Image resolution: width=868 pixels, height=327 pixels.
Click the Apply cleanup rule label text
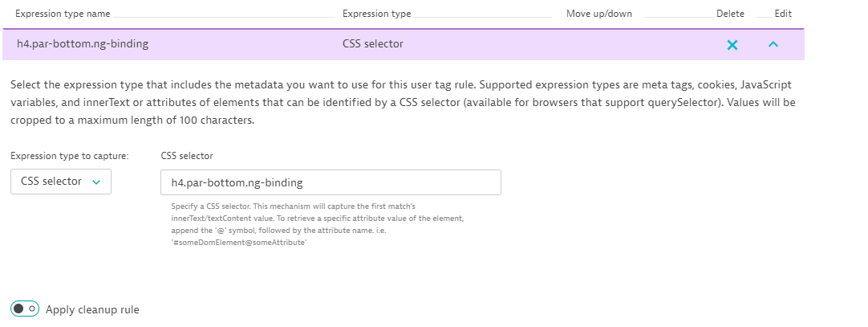pos(92,309)
